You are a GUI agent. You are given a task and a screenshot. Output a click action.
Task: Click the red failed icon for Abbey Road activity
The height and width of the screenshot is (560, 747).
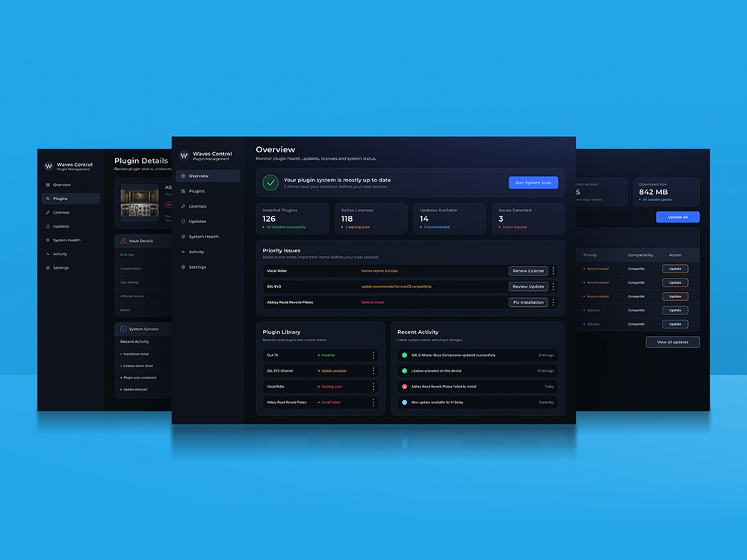[x=404, y=387]
